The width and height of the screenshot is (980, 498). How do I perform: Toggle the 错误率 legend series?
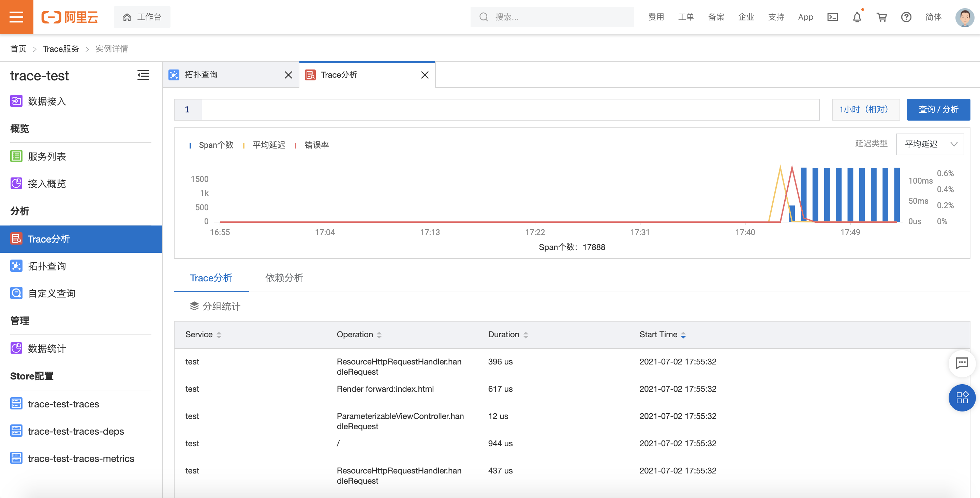(316, 145)
